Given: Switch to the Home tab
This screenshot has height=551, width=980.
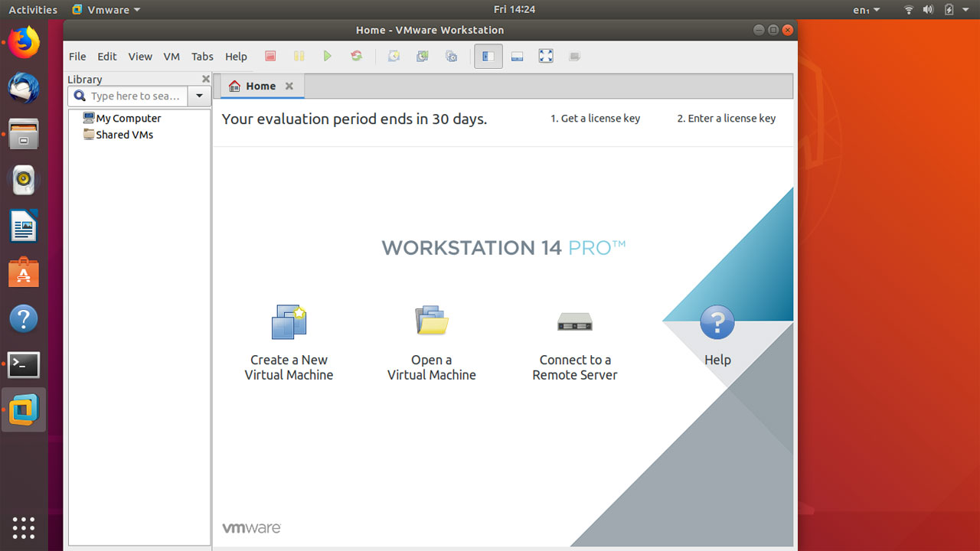Looking at the screenshot, I should click(261, 86).
